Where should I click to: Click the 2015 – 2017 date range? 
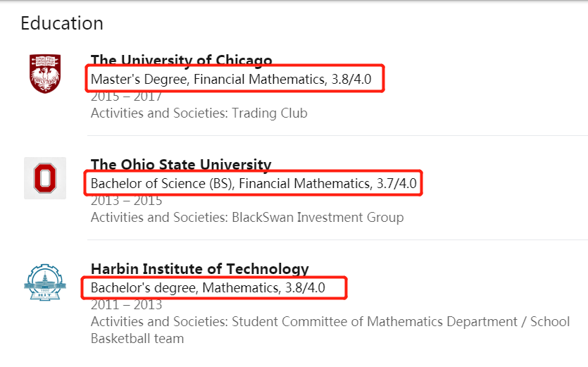pyautogui.click(x=126, y=97)
